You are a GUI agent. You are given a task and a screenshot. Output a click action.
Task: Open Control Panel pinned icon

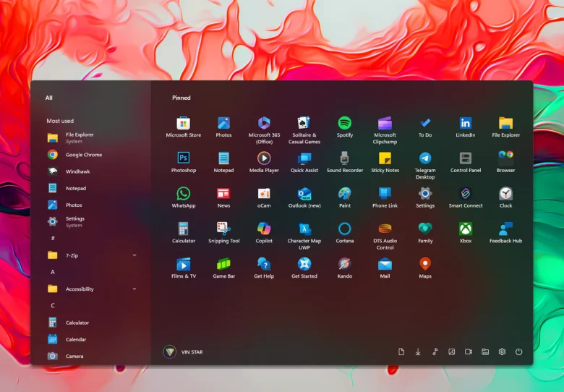point(466,162)
